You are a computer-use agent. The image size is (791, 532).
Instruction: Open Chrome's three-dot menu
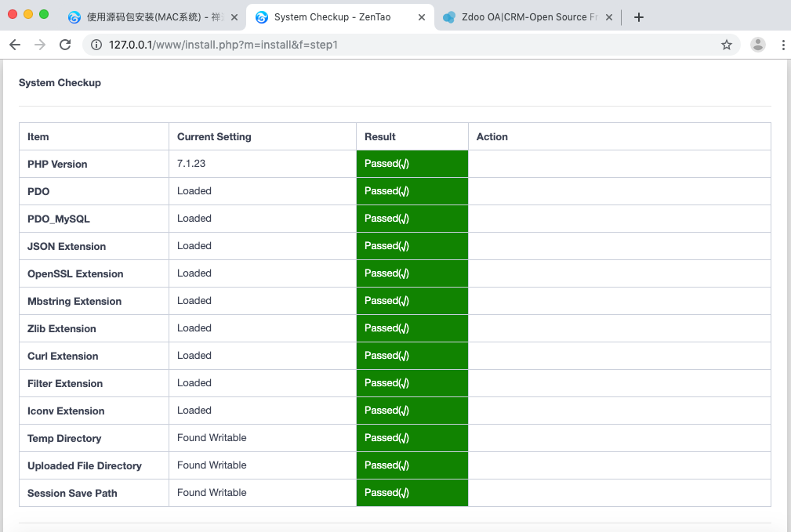(x=783, y=45)
